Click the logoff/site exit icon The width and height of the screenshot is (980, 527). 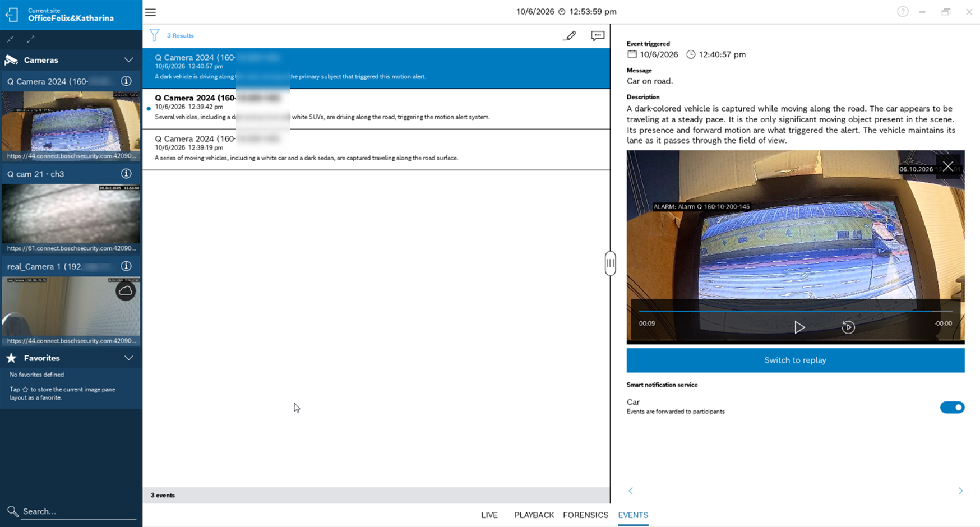pyautogui.click(x=12, y=14)
